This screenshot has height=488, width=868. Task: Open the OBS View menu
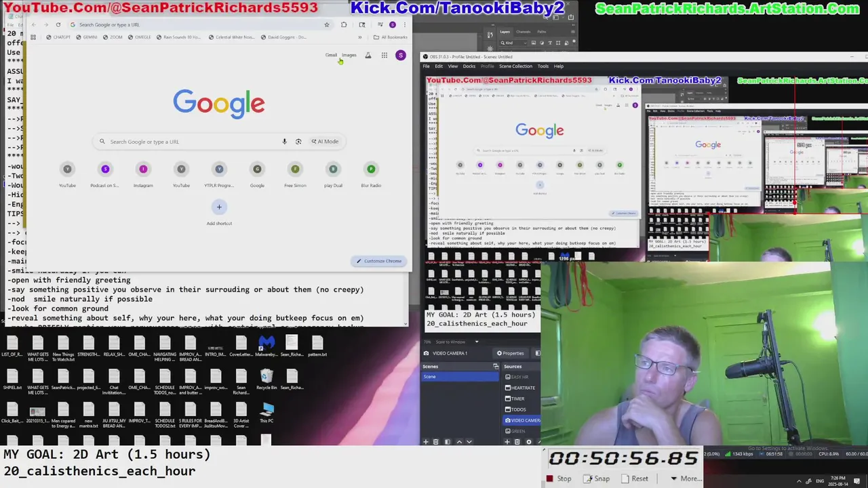click(x=452, y=66)
